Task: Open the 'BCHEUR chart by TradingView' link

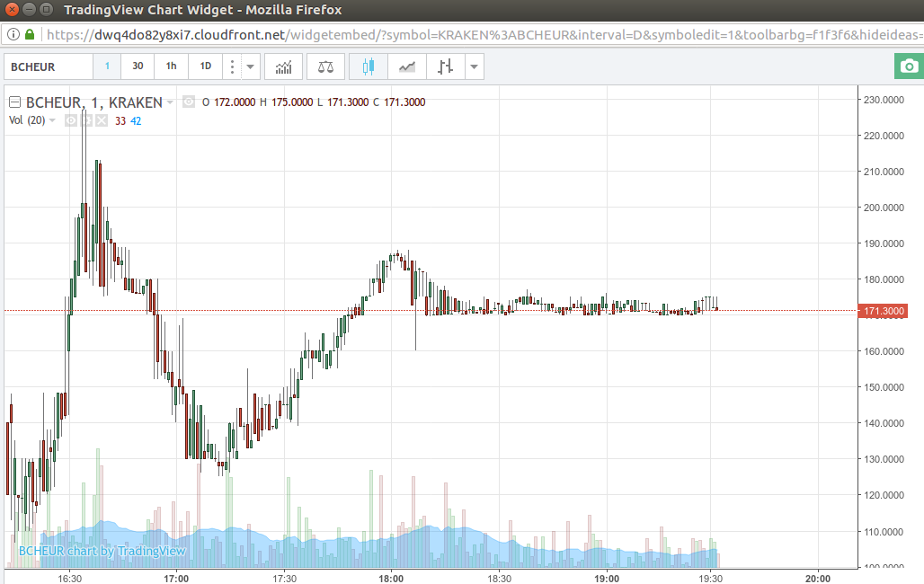Action: tap(102, 551)
